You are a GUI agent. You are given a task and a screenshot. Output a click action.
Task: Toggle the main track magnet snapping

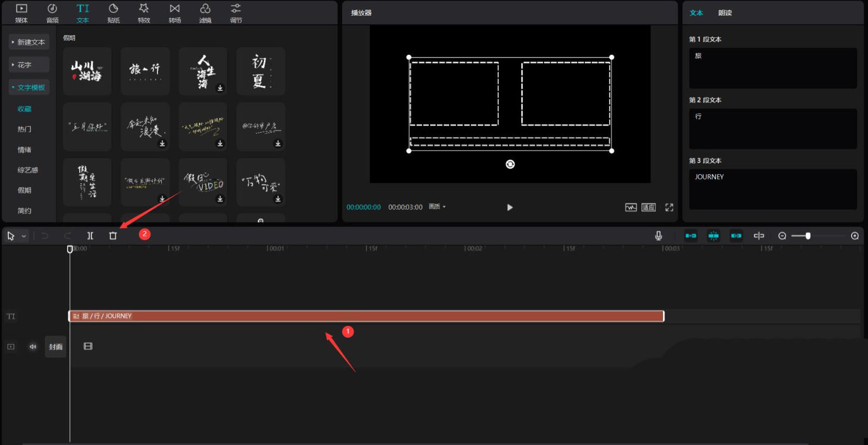tap(691, 236)
